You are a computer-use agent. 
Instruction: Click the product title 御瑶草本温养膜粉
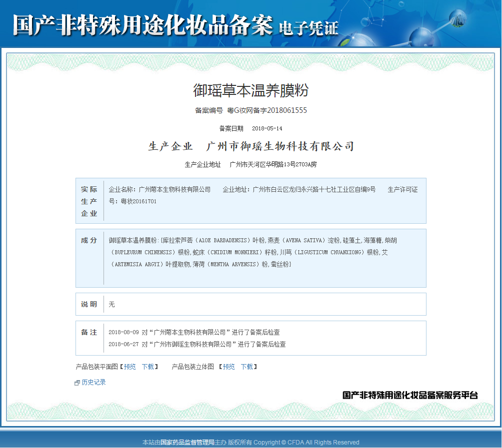pyautogui.click(x=251, y=90)
